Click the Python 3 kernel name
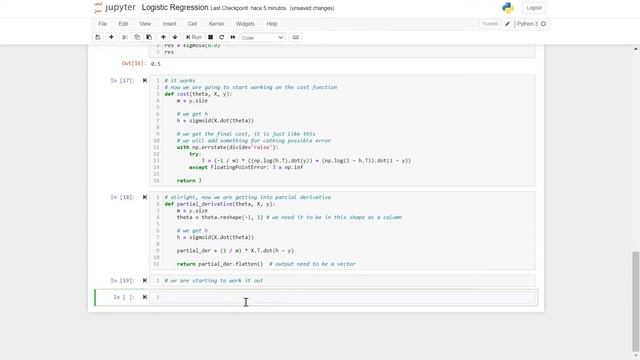This screenshot has width=640, height=360. click(527, 24)
